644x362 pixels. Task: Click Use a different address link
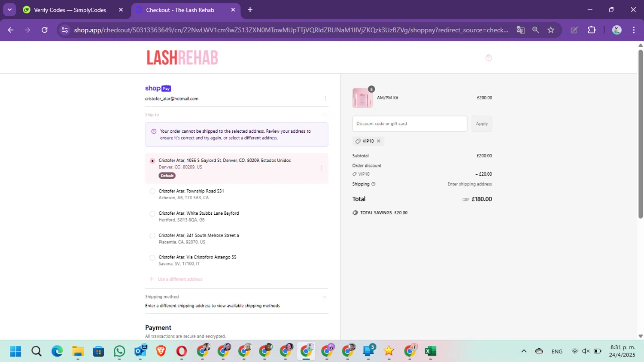click(180, 280)
